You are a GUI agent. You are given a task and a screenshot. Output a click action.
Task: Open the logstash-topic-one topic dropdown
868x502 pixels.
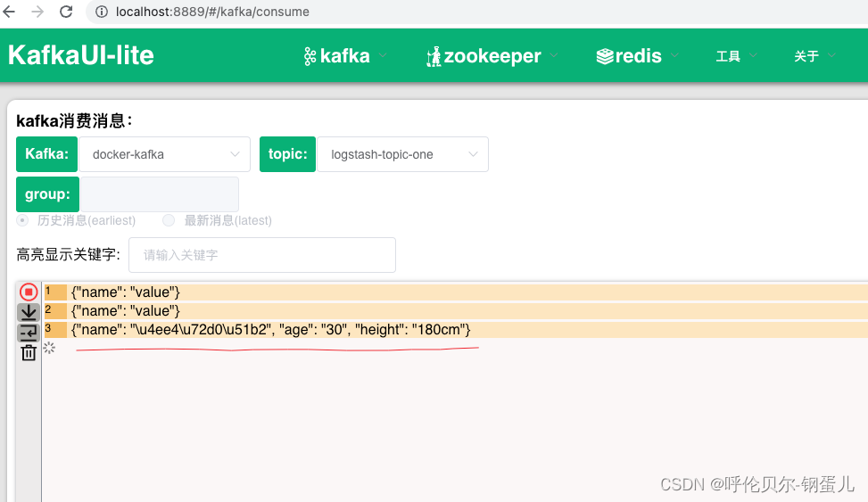pos(402,154)
